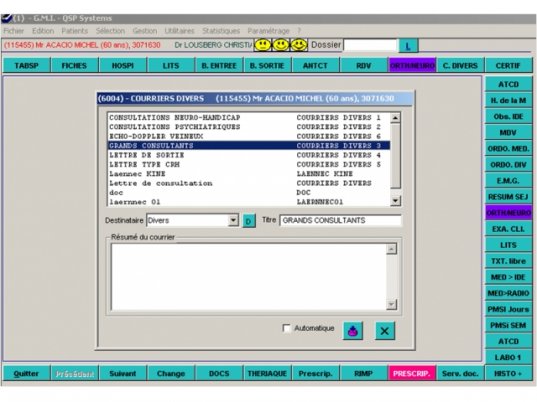Screen dimensions: 537x402
Task: Click the courrier list scroll down arrow
Action: click(x=395, y=201)
